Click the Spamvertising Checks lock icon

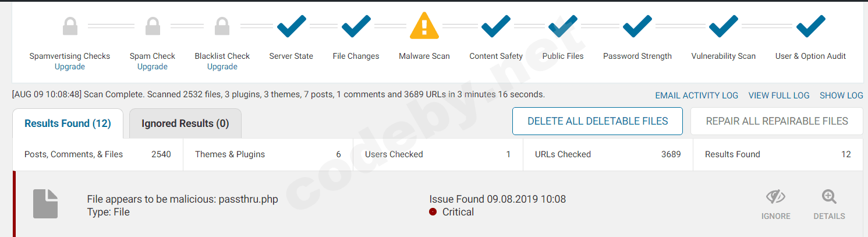coord(70,26)
